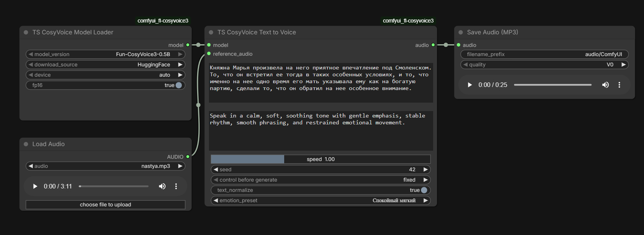Mute the Load Audio player volume
644x235 pixels.
162,186
